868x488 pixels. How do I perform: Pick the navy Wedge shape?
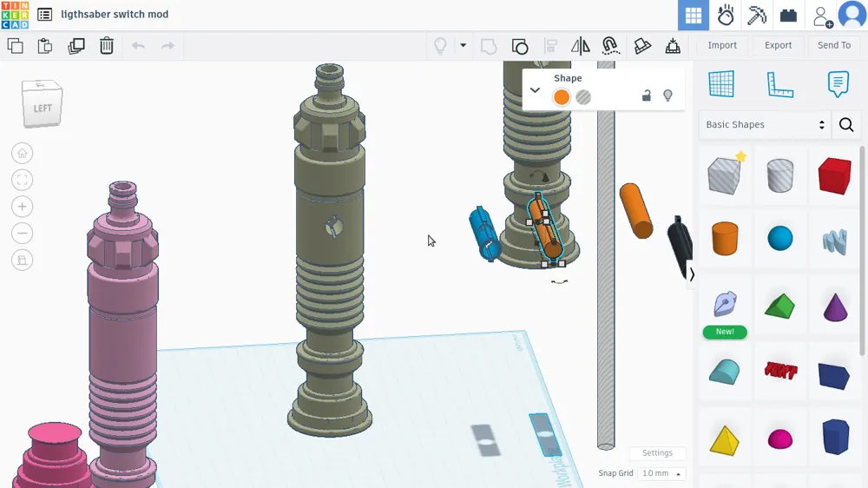pyautogui.click(x=833, y=377)
